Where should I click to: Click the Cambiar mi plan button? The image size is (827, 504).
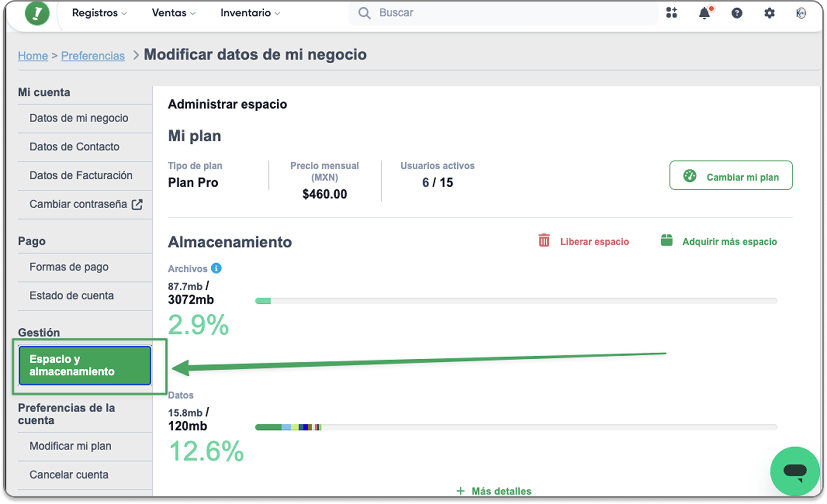click(x=731, y=176)
